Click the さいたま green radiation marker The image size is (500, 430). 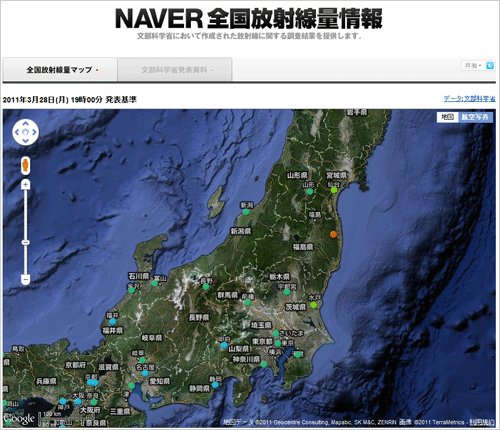[276, 333]
